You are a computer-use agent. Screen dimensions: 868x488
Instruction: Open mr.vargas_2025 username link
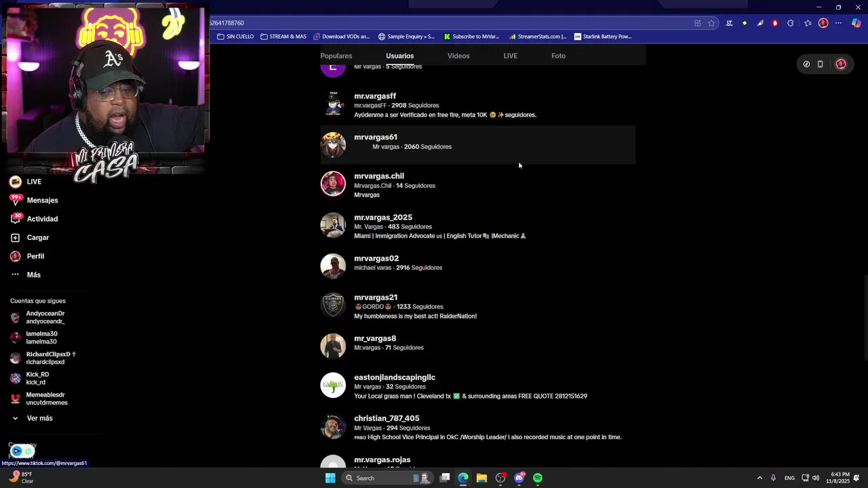[383, 218]
